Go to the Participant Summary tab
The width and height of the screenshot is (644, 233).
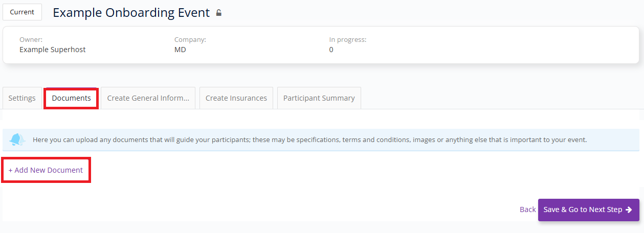[319, 98]
